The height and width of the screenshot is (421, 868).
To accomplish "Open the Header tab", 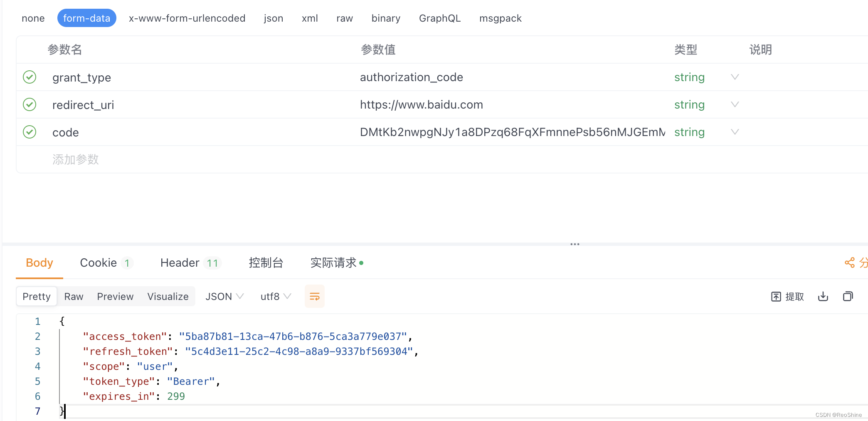I will (x=180, y=263).
